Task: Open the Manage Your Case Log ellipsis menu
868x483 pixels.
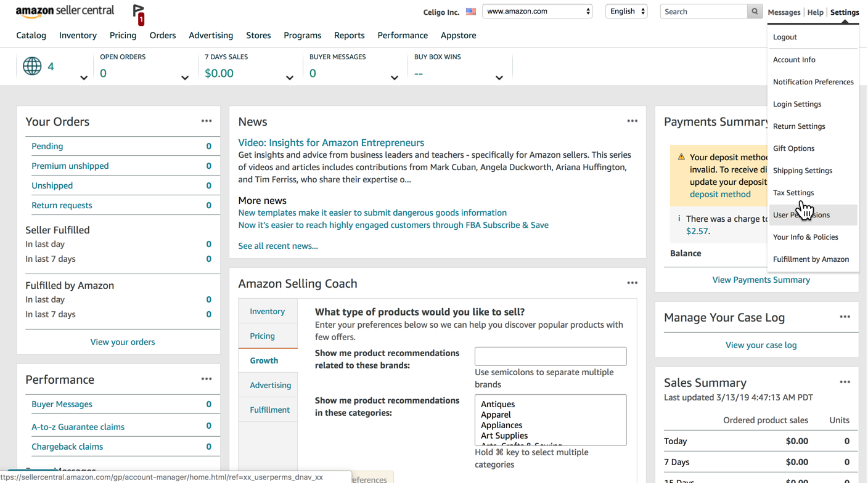Action: 845,317
